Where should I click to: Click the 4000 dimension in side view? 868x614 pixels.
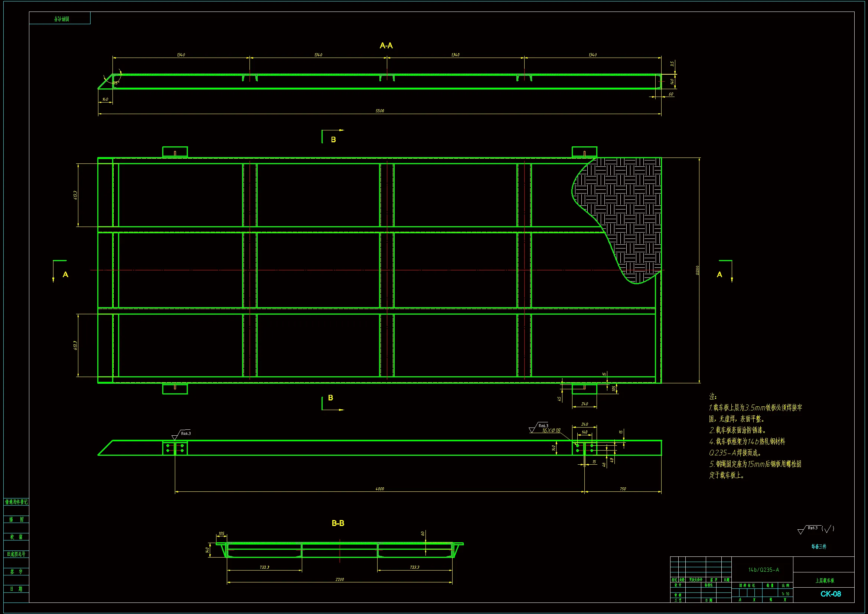[x=379, y=489]
